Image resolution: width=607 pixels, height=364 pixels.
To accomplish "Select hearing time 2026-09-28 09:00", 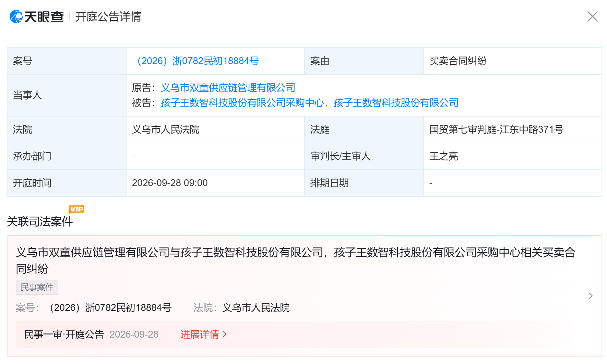I will pos(170,183).
